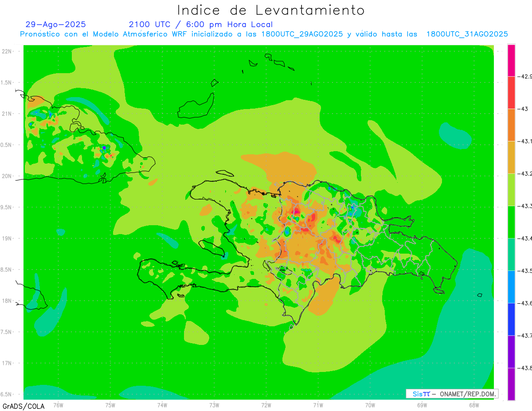Image resolution: width=532 pixels, height=411 pixels.
Task: Click the title 'Indice de Levantamiento'
Action: click(x=271, y=10)
